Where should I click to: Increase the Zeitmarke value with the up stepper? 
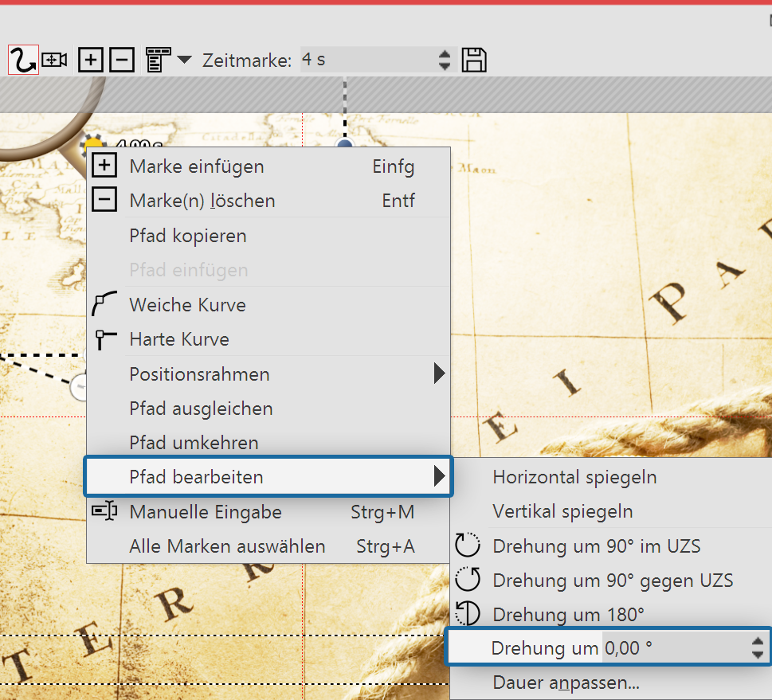(445, 54)
